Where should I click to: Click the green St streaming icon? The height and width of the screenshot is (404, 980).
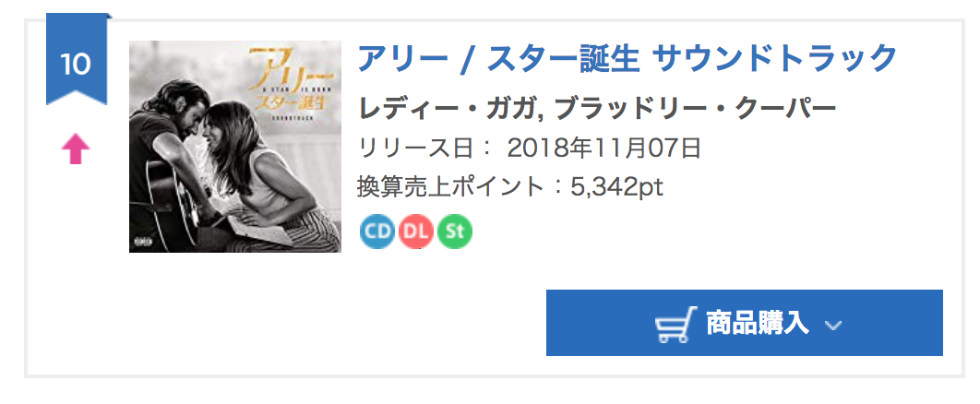pos(455,232)
